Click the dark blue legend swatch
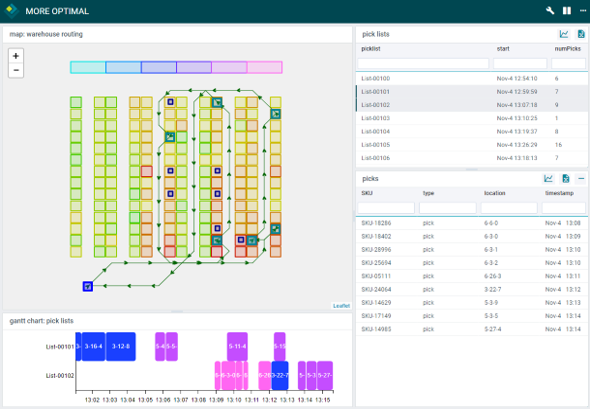The height and width of the screenshot is (409, 590). click(158, 67)
